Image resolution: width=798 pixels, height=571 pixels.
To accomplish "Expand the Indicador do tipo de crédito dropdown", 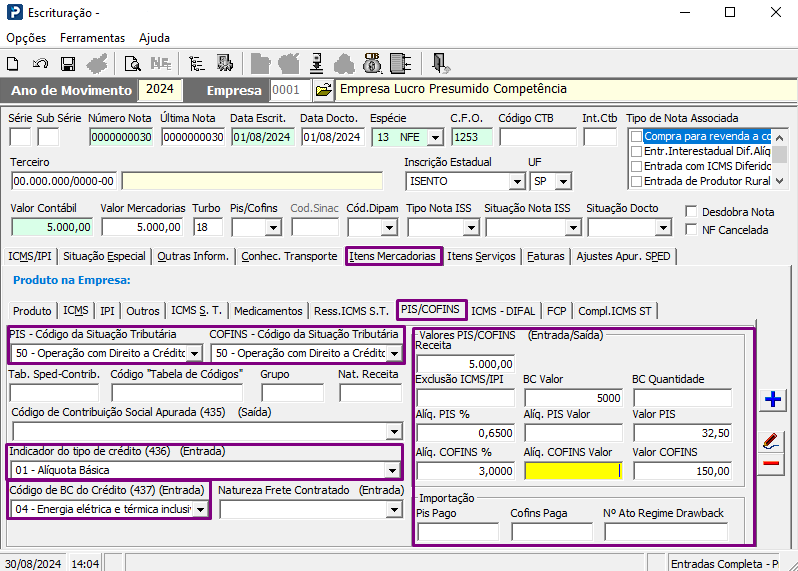I will tap(393, 470).
